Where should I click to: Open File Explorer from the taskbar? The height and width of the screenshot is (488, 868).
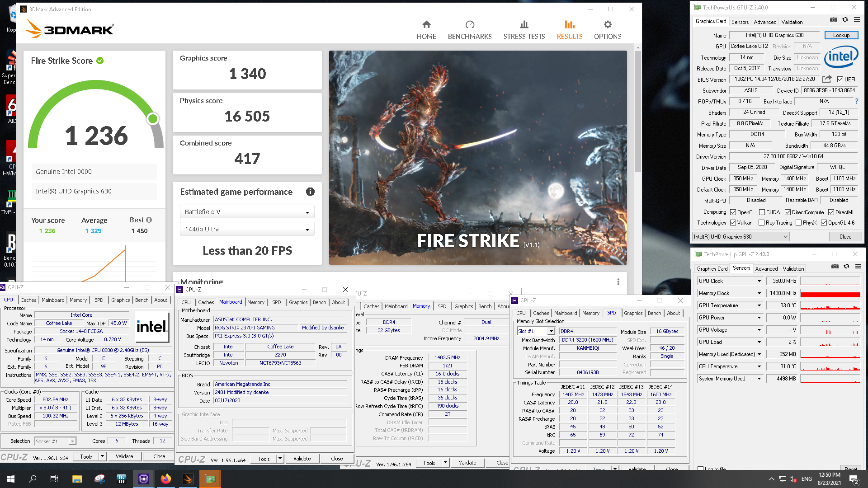(77, 479)
